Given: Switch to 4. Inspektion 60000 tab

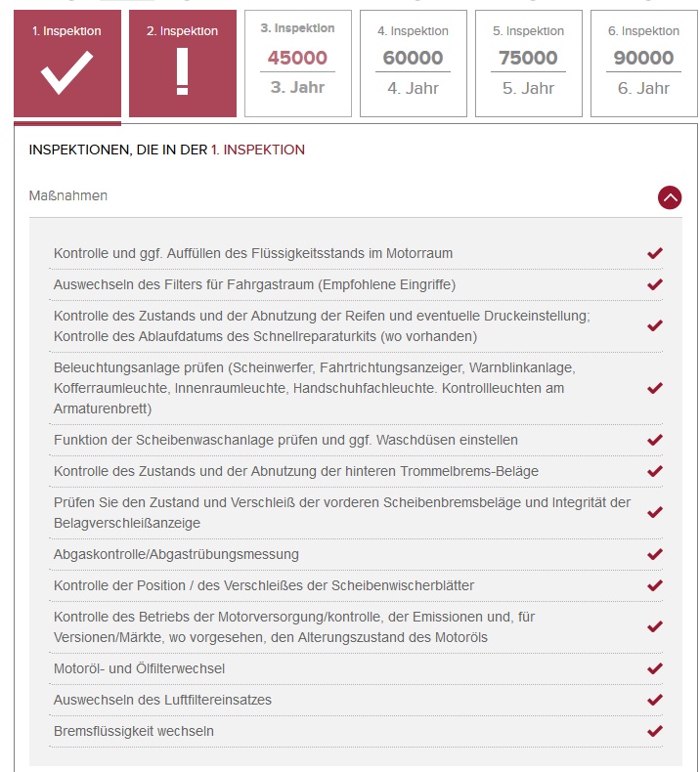Looking at the screenshot, I should pyautogui.click(x=413, y=64).
